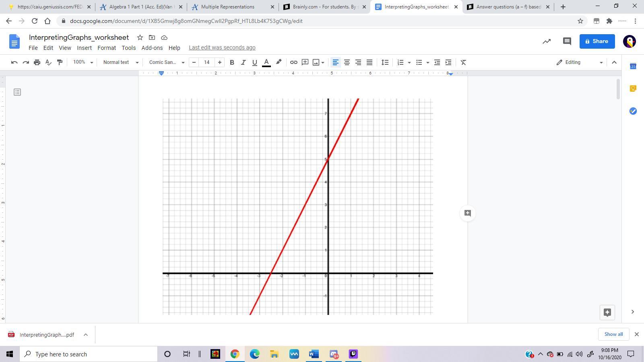This screenshot has width=644, height=362.
Task: Expand numbered list options arrow
Action: (409, 62)
